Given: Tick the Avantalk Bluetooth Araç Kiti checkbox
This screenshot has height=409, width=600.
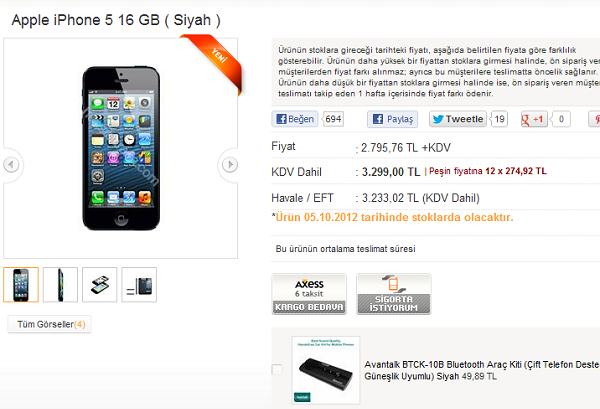Looking at the screenshot, I should tap(277, 370).
